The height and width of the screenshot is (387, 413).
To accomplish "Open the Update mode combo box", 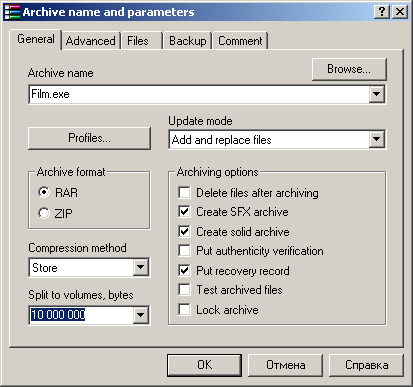I will tap(277, 140).
